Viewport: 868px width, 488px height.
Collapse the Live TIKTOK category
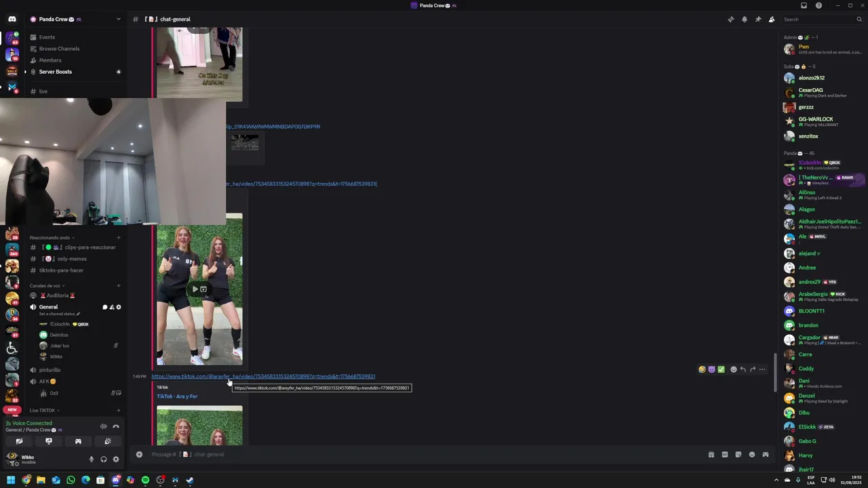tap(44, 411)
